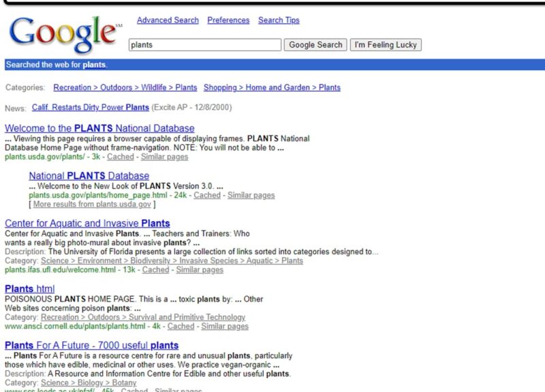Click 'Categories:' label text
The image size is (545, 392).
click(25, 88)
